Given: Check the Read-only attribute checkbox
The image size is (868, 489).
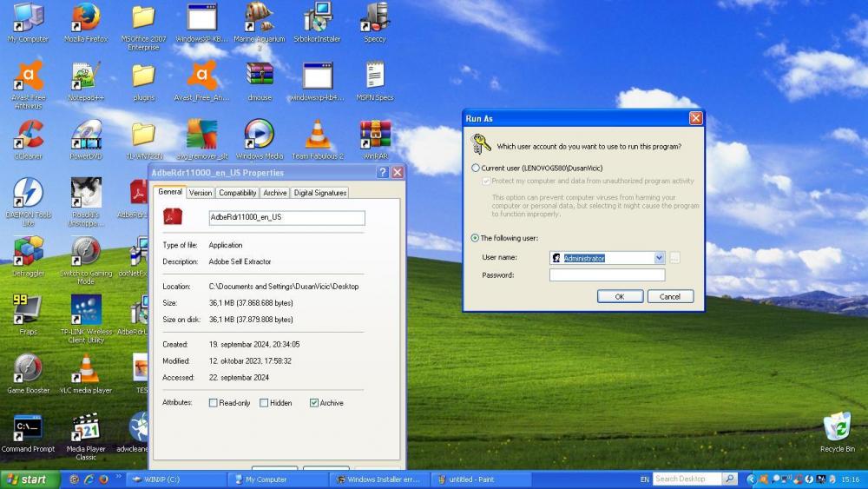Looking at the screenshot, I should [x=214, y=403].
